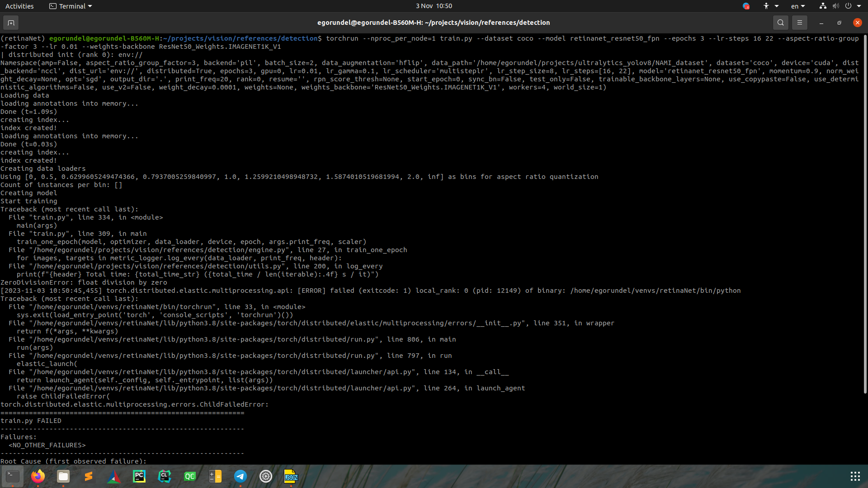Open Sublime Text from the dock
The height and width of the screenshot is (488, 868).
[89, 476]
